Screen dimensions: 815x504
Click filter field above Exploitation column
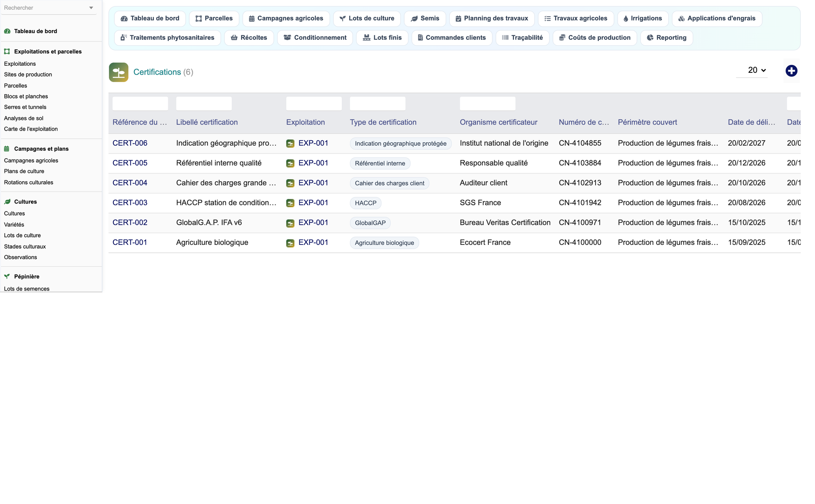coord(314,103)
